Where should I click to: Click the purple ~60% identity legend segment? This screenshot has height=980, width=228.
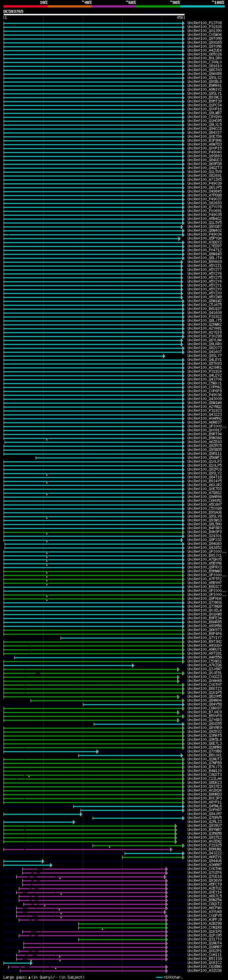[114, 6]
